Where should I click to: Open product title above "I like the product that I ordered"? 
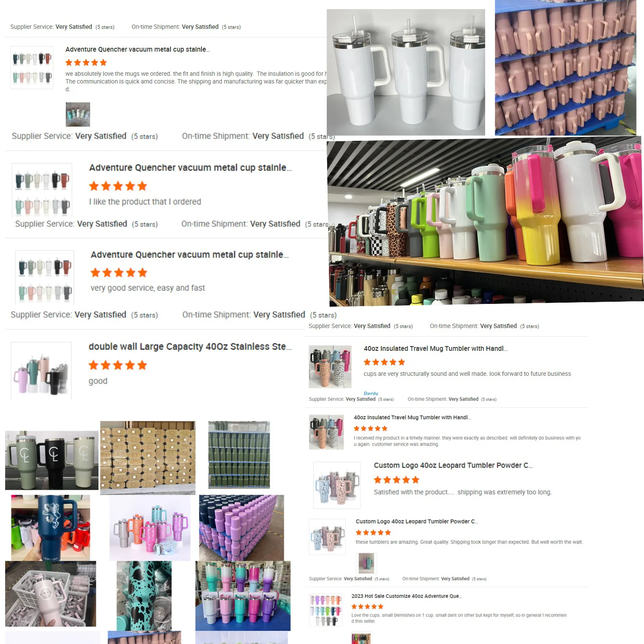click(x=190, y=168)
